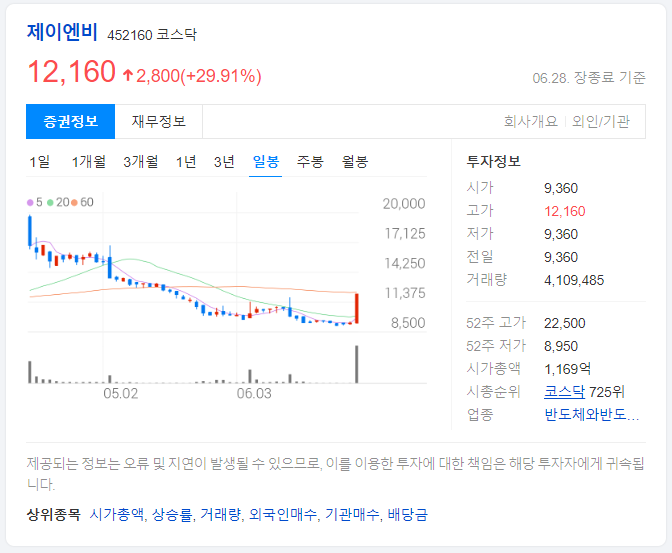Open the 배당금 top stocks link
Viewport: 672px width, 553px height.
pyautogui.click(x=408, y=514)
